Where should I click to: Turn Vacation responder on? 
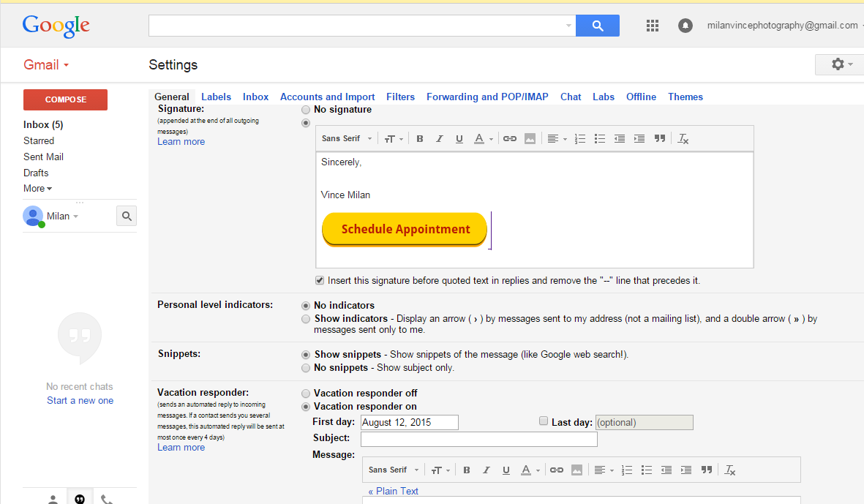(x=305, y=407)
